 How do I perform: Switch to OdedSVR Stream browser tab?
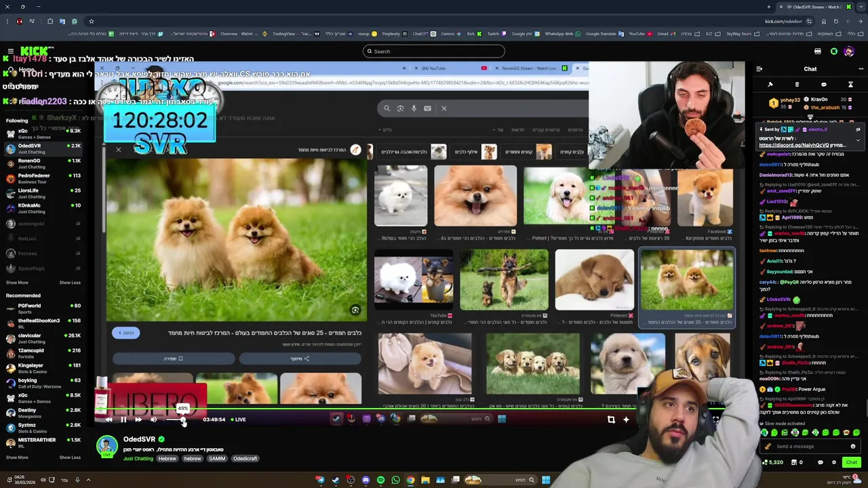(x=814, y=7)
